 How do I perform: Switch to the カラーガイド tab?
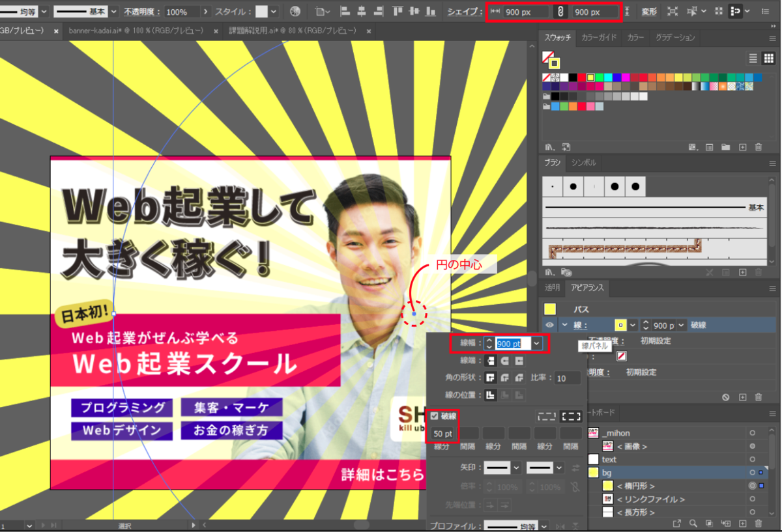tap(598, 38)
